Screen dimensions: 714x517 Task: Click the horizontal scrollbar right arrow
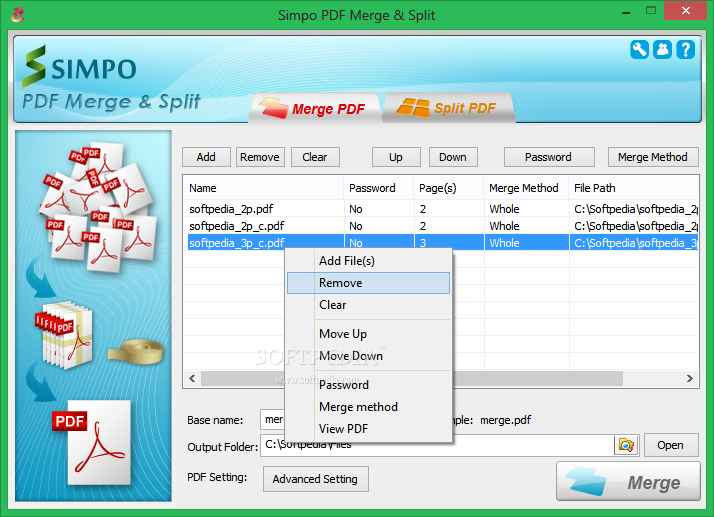tap(689, 379)
